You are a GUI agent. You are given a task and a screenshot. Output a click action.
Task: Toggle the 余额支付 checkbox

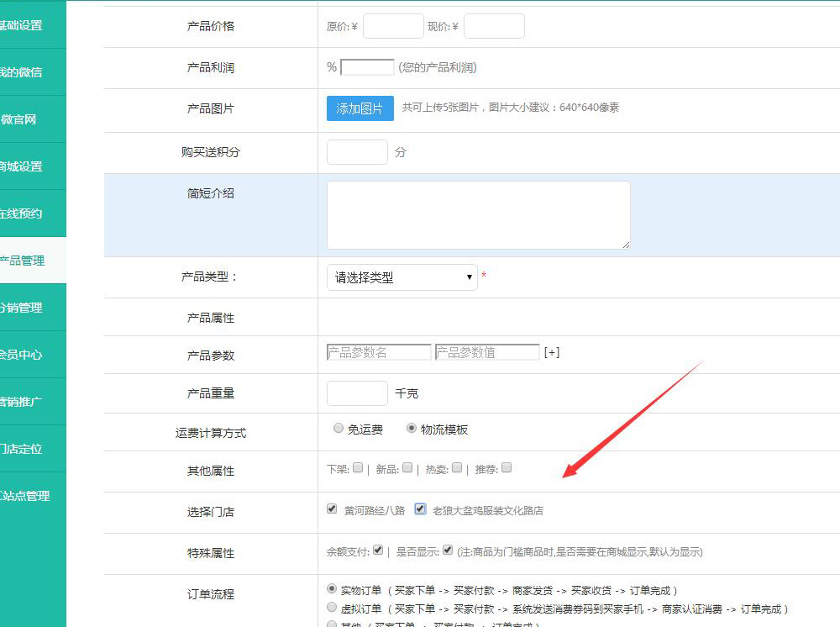[x=378, y=551]
